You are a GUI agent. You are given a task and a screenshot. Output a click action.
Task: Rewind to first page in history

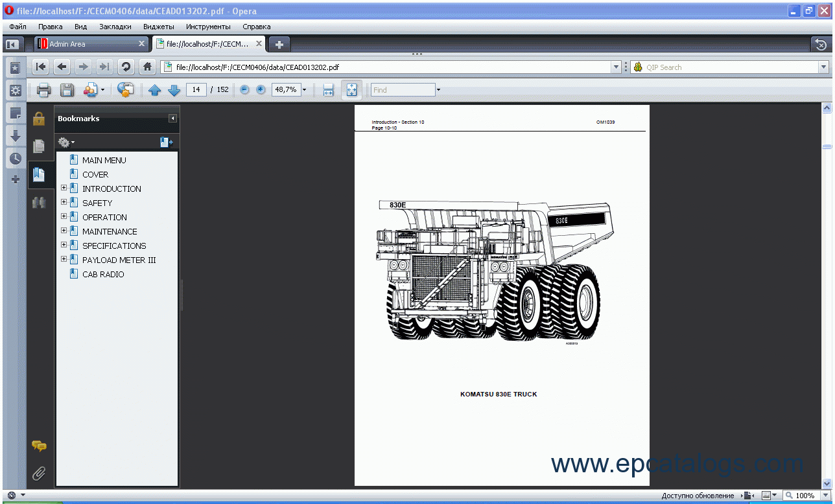[41, 67]
